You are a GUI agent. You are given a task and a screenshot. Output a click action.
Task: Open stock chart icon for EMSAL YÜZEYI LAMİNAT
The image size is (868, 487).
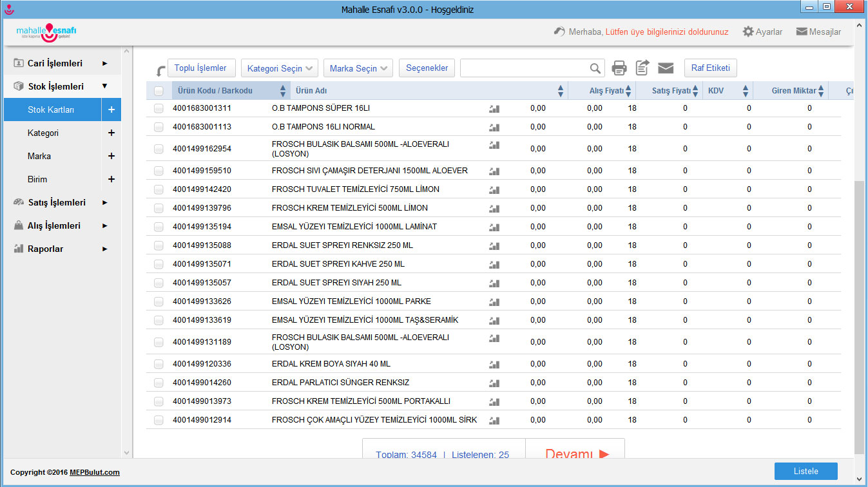494,227
